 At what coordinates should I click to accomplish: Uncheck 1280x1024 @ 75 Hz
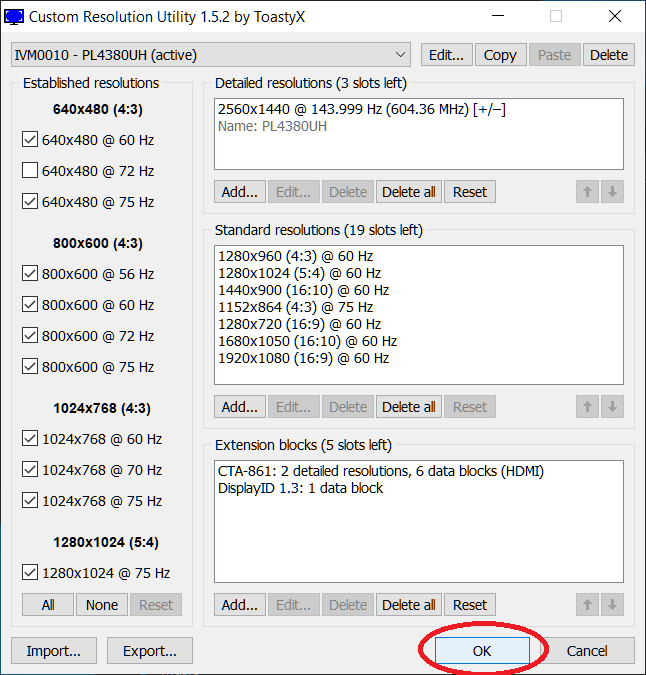click(30, 573)
